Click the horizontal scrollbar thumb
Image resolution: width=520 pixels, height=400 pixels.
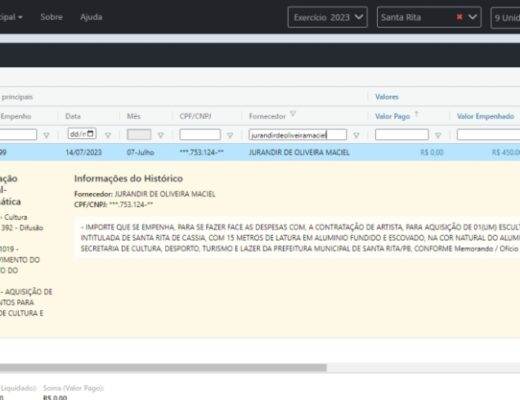coord(163,368)
